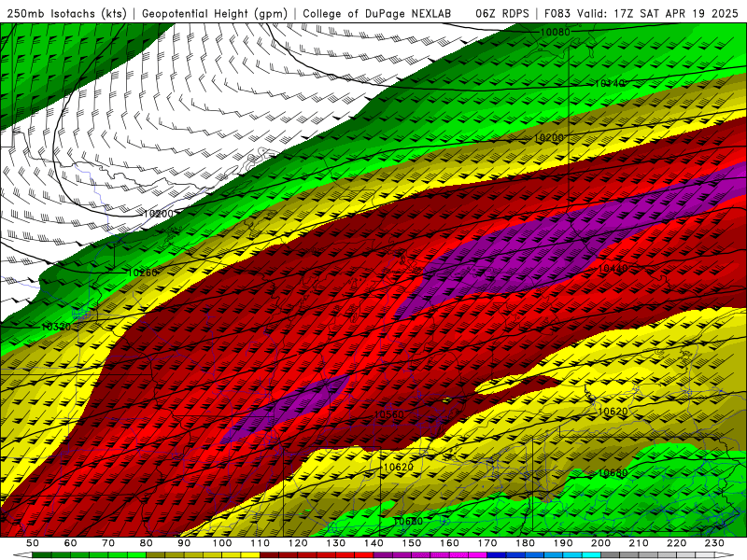Click the 190 knot legend label
Image resolution: width=747 pixels, height=560 pixels.
coord(564,543)
